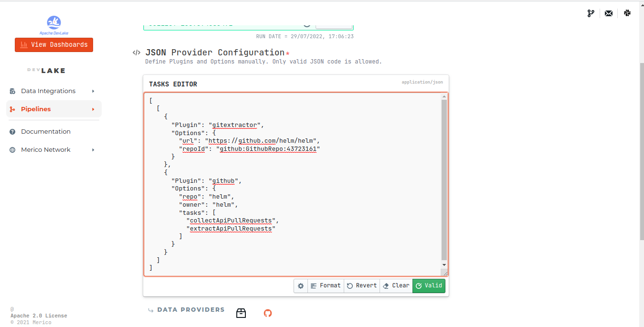
Task: Select Data Integrations in the sidebar
Action: (x=48, y=91)
